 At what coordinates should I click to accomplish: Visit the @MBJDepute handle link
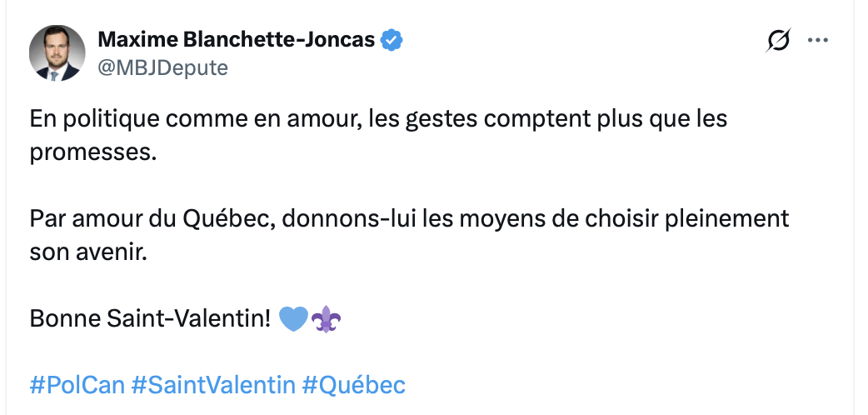click(162, 67)
